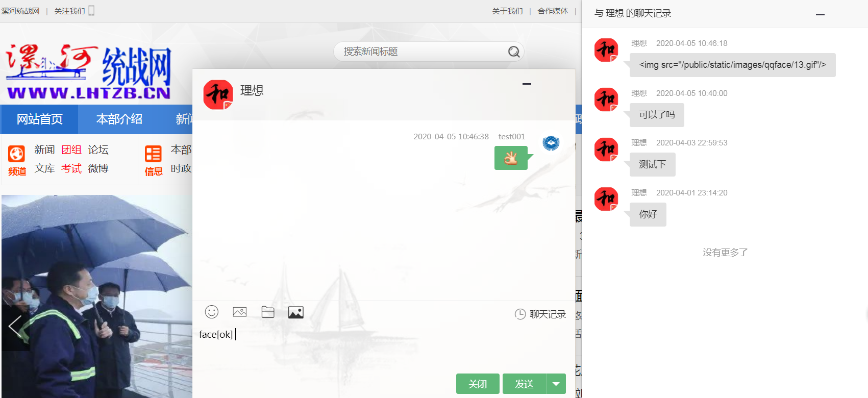Open the emoji face picker
The width and height of the screenshot is (868, 398).
point(212,312)
